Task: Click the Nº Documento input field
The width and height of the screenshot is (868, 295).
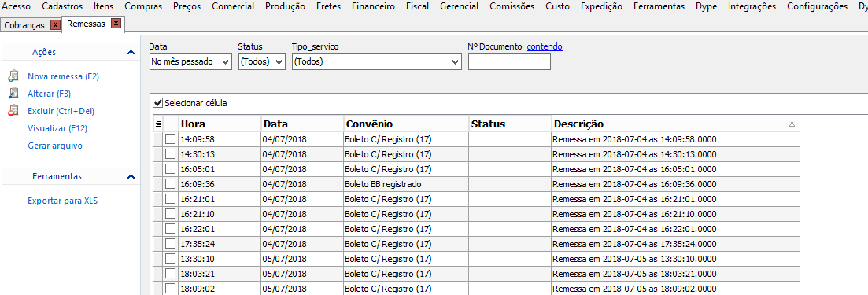Action: pyautogui.click(x=509, y=62)
